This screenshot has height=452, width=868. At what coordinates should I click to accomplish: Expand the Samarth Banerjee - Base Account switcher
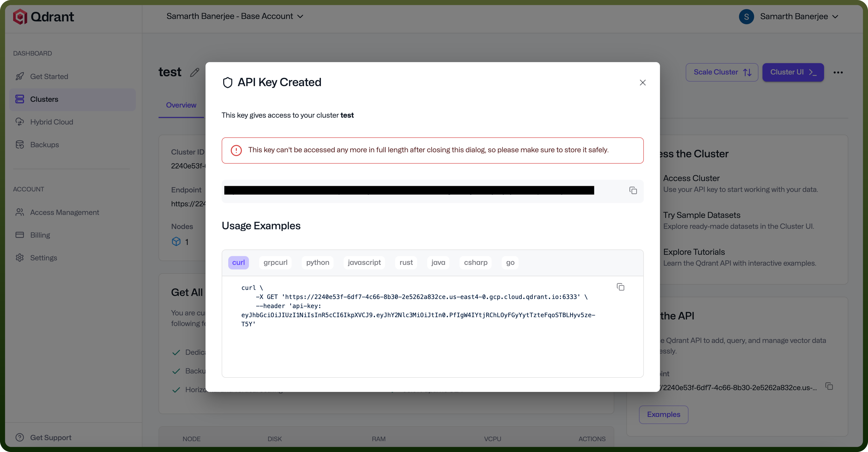coord(235,16)
